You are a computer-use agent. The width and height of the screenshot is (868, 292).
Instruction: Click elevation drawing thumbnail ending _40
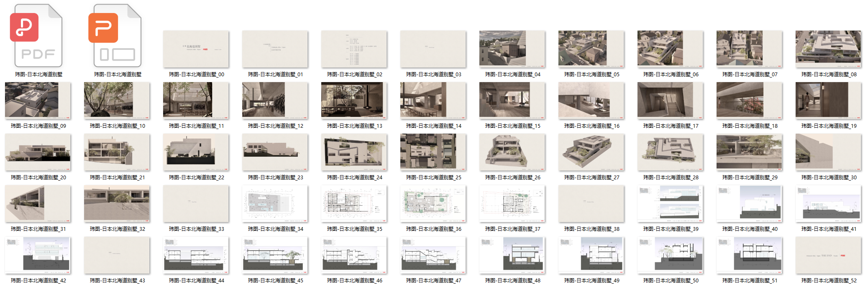pyautogui.click(x=749, y=204)
